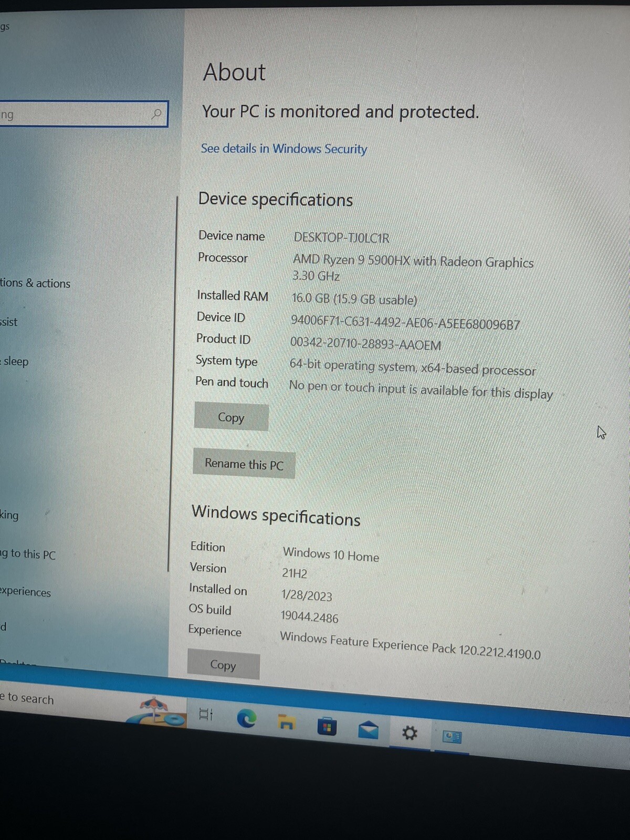This screenshot has height=840, width=630.
Task: Open File Explorer taskbar icon
Action: coord(286,722)
